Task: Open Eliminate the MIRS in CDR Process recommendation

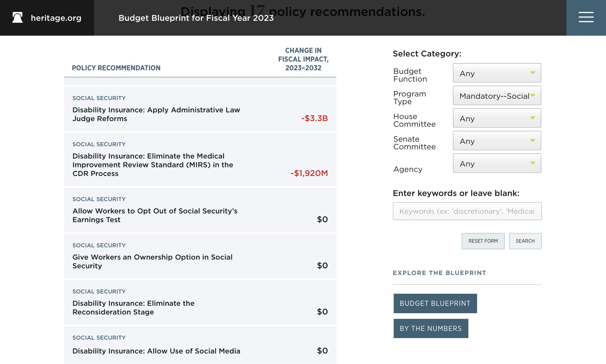Action: click(x=153, y=165)
